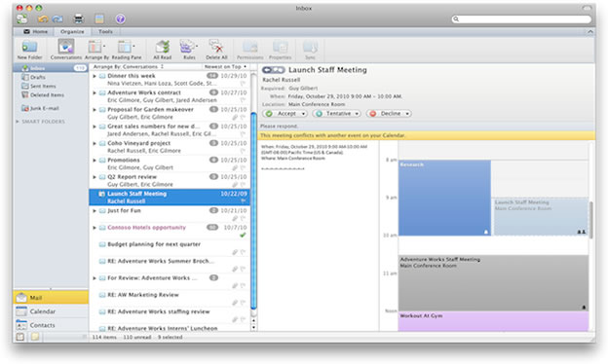Toggle flag on Dinner this week
The height and width of the screenshot is (364, 608).
click(x=244, y=84)
